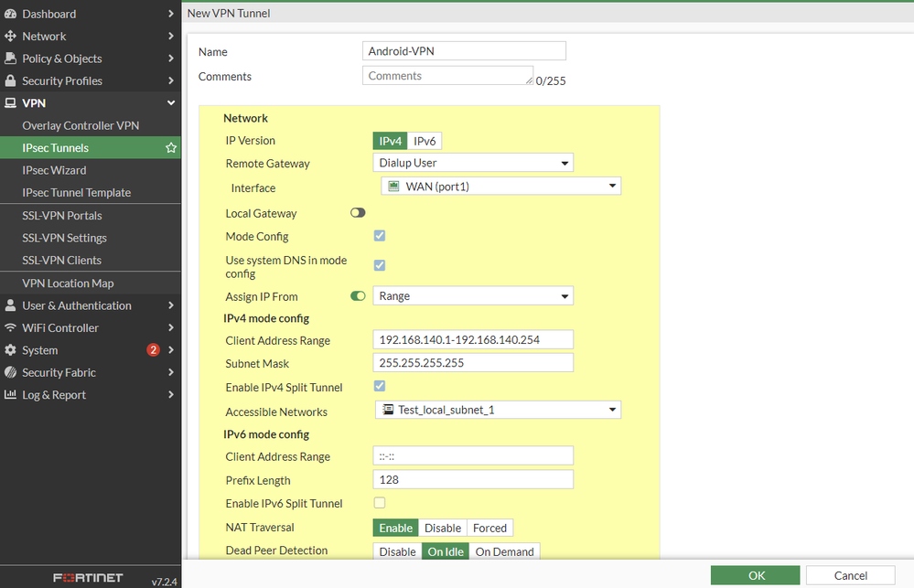
Task: Click OK to save the tunnel
Action: pyautogui.click(x=756, y=575)
